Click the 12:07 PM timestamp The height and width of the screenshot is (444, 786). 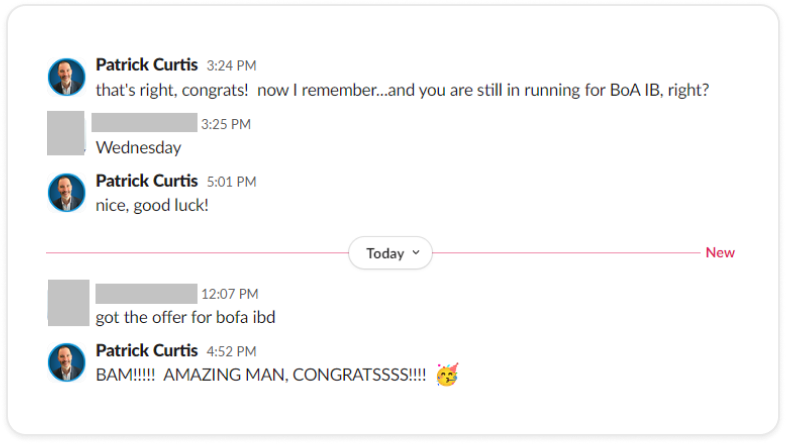coord(229,294)
